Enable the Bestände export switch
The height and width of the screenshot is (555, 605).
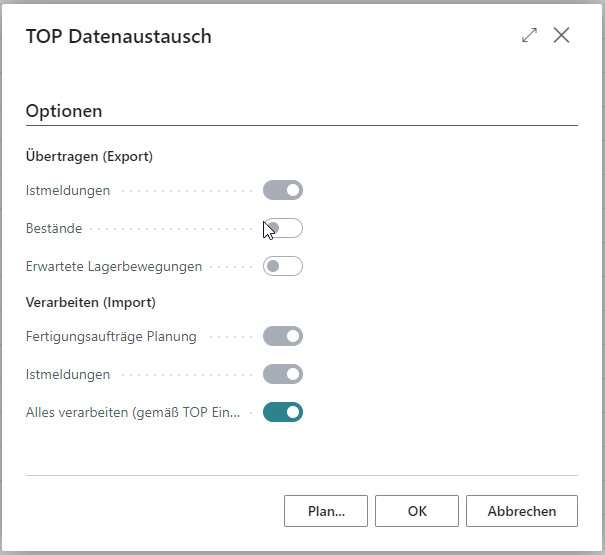click(282, 229)
